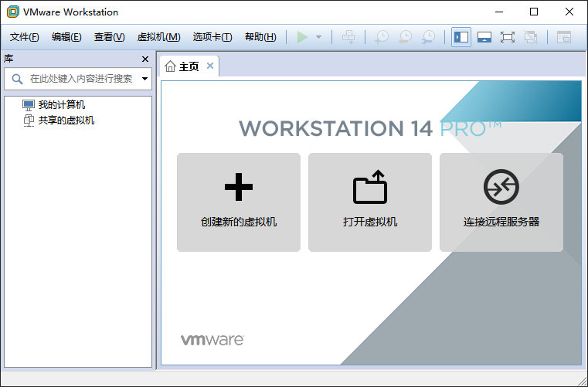The height and width of the screenshot is (387, 588).
Task: Minimize the VMware Workstation window
Action: (499, 12)
